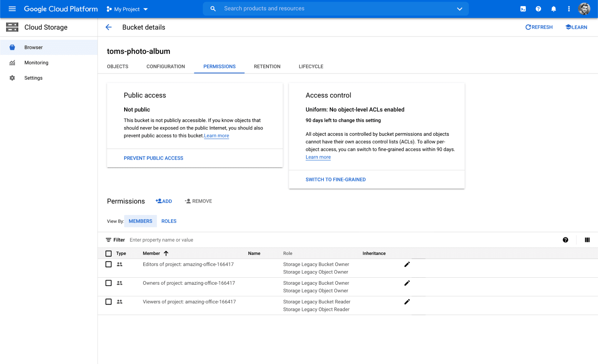The image size is (598, 364).
Task: Edit role for Editors of project
Action: [x=407, y=264]
